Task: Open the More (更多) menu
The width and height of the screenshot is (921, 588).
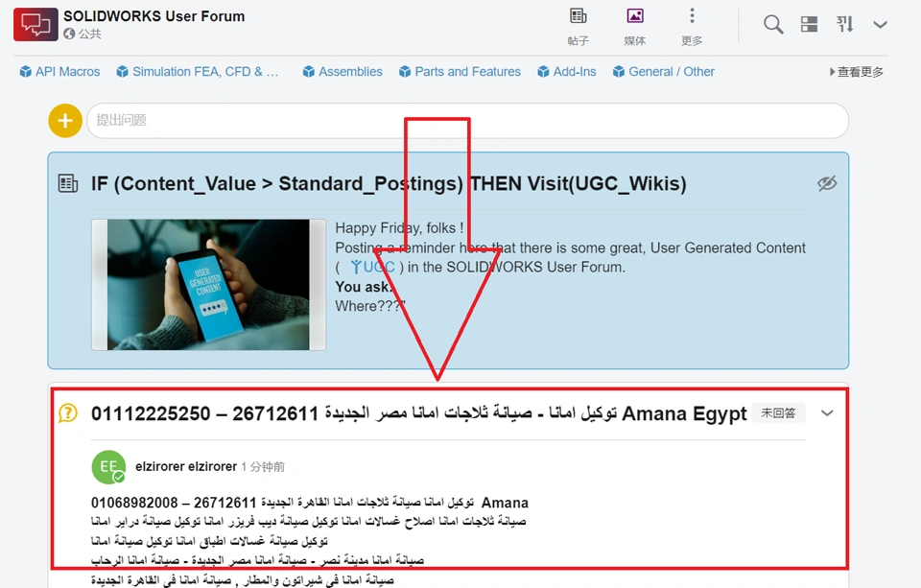Action: [692, 27]
